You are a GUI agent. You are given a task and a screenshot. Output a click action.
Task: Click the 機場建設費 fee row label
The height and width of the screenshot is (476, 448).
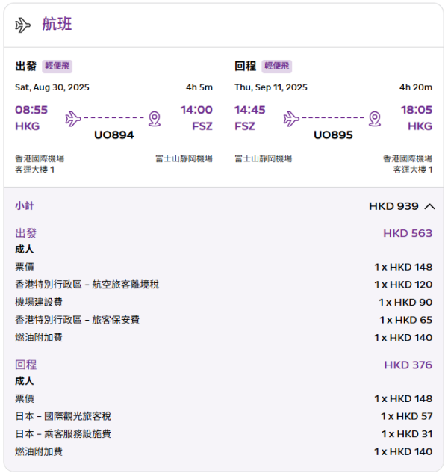click(39, 303)
